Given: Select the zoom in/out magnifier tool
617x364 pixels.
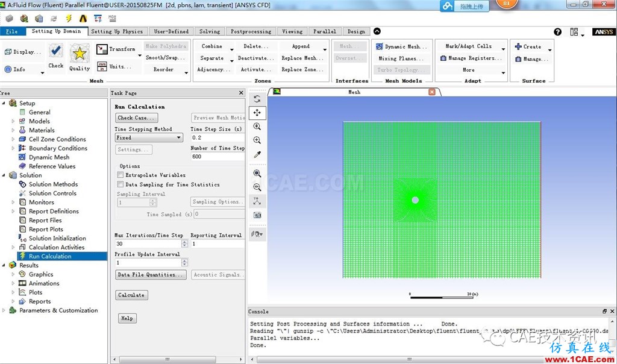Looking at the screenshot, I should point(257,127).
